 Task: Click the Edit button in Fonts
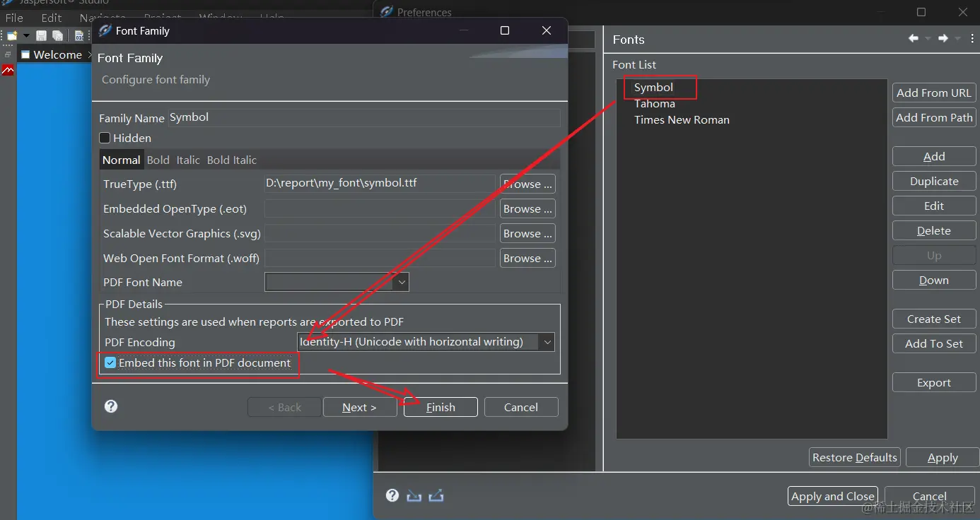coord(934,206)
